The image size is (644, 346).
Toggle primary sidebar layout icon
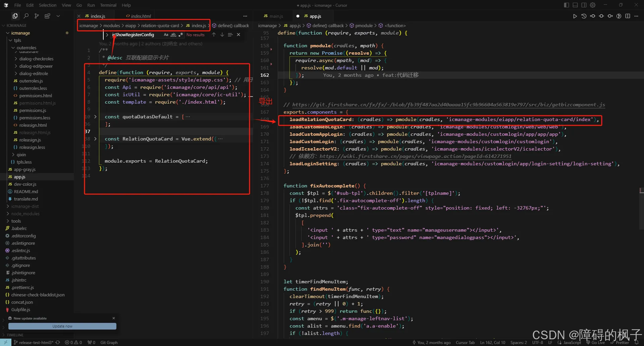[567, 5]
